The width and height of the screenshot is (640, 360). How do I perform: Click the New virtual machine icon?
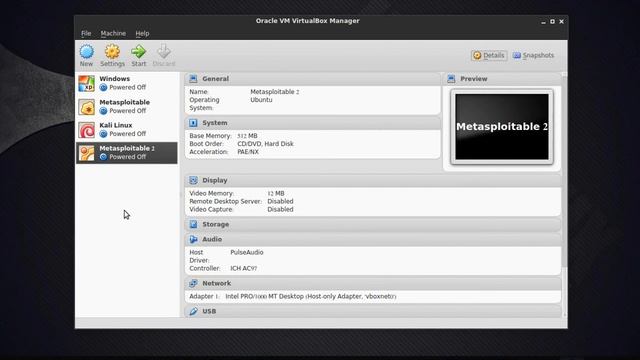pyautogui.click(x=87, y=52)
